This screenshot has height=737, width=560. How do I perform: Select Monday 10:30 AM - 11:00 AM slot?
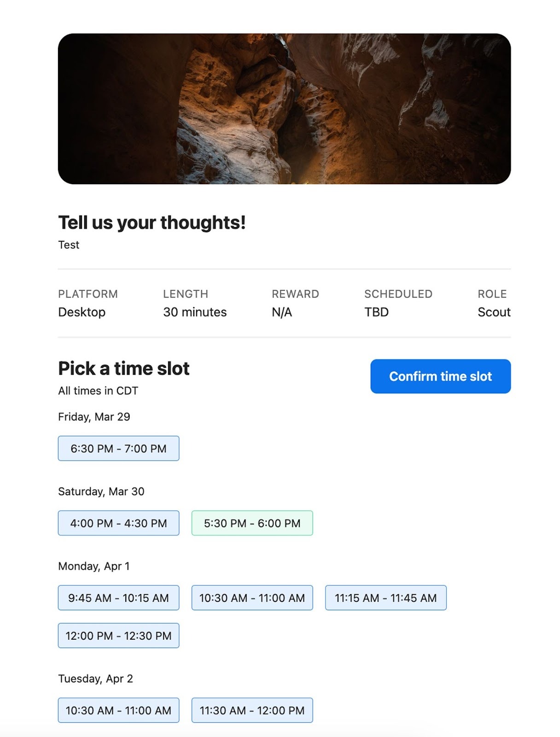tap(252, 597)
